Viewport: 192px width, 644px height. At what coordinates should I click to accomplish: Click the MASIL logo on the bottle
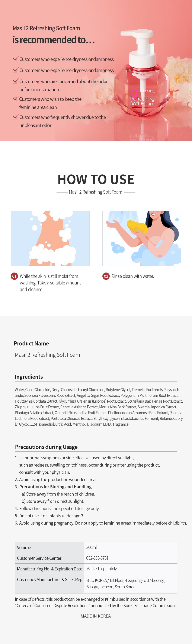coord(148,91)
